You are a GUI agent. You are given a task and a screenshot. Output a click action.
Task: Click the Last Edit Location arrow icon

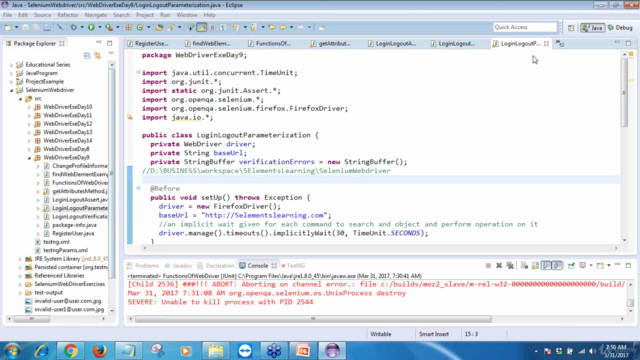tap(272, 27)
